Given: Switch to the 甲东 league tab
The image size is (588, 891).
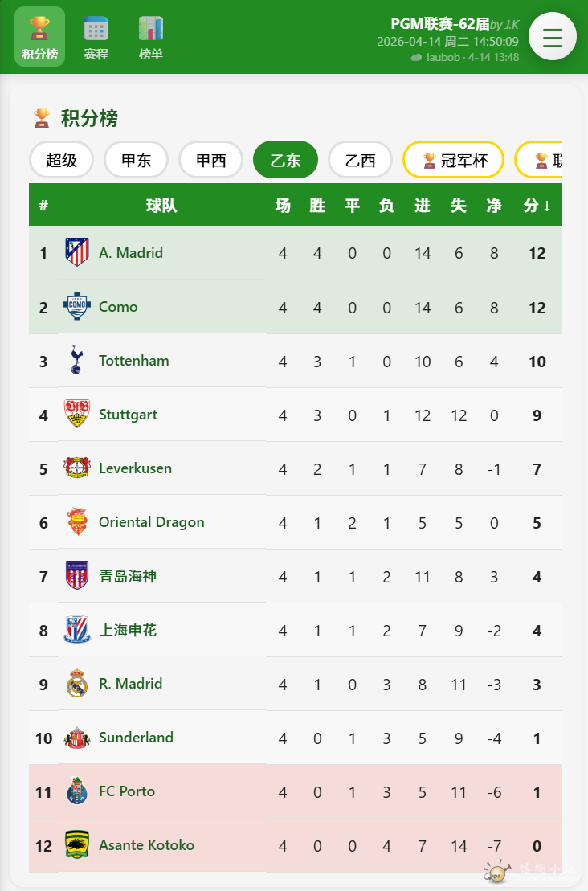Looking at the screenshot, I should coord(136,160).
